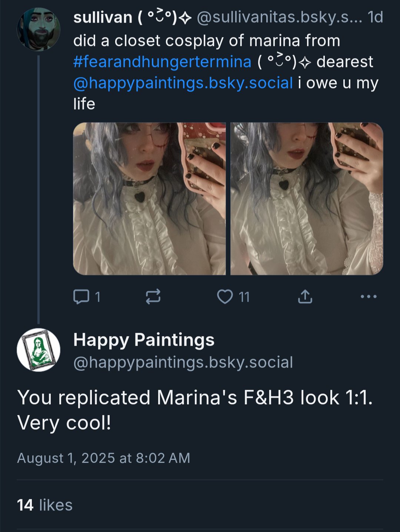Tap the share upload icon
This screenshot has width=400, height=532.
pos(305,297)
